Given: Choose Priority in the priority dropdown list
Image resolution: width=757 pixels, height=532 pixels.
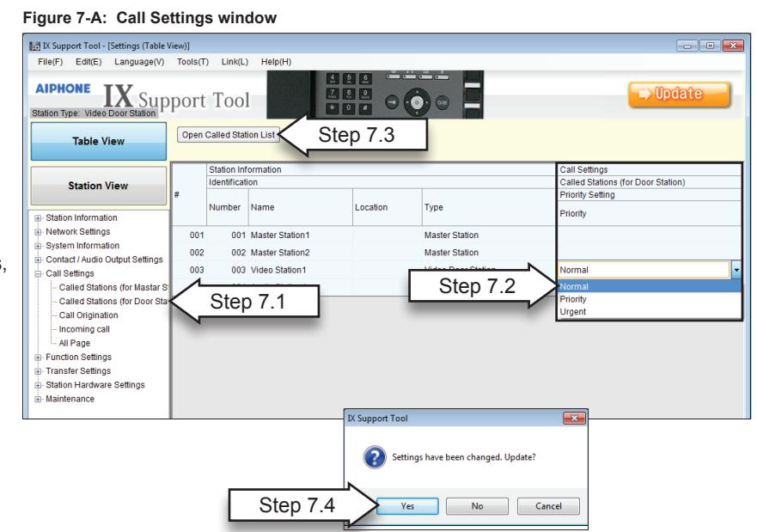Looking at the screenshot, I should tap(650, 299).
